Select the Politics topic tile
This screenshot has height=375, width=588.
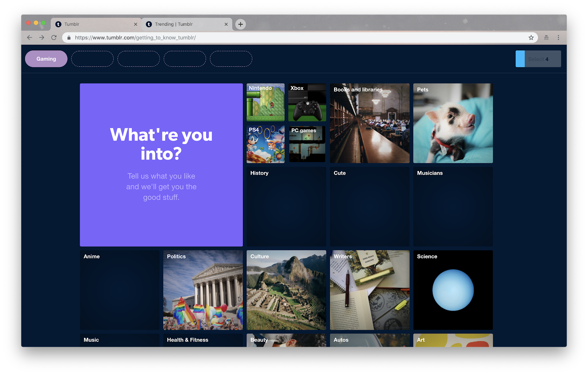click(x=203, y=290)
